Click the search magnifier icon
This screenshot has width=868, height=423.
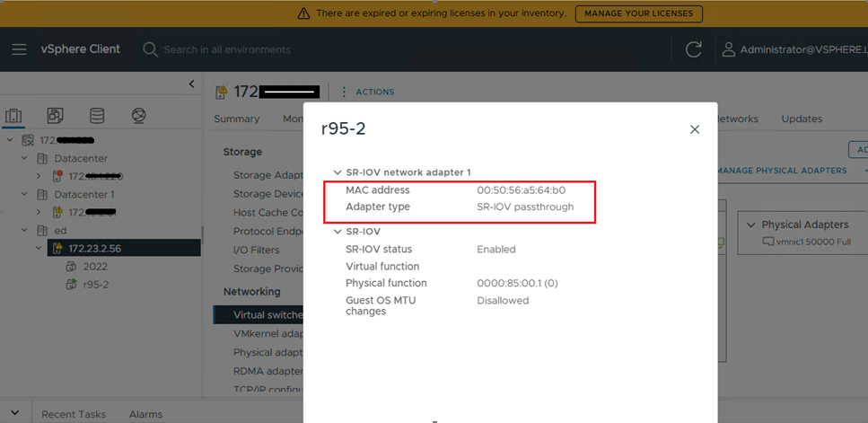[150, 49]
